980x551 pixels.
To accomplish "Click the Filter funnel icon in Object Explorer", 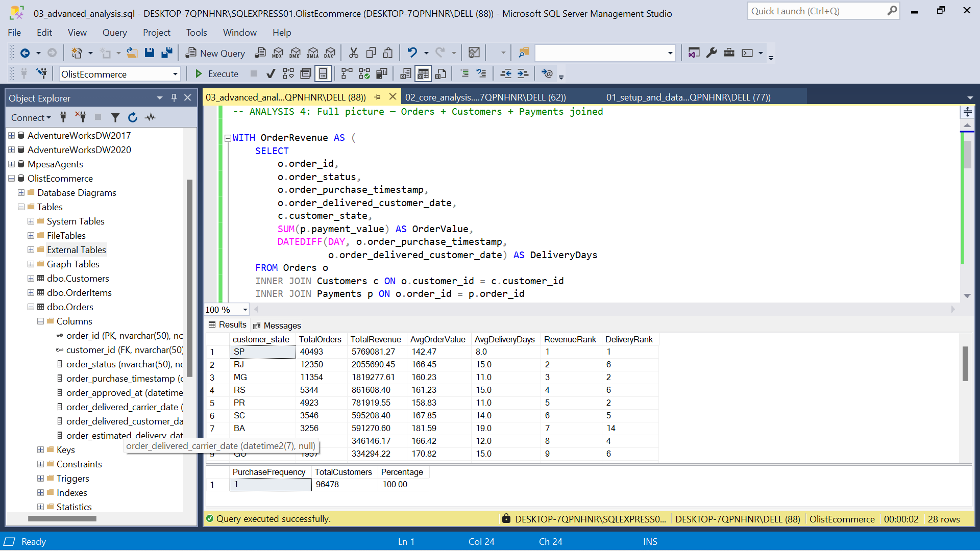I will click(115, 117).
